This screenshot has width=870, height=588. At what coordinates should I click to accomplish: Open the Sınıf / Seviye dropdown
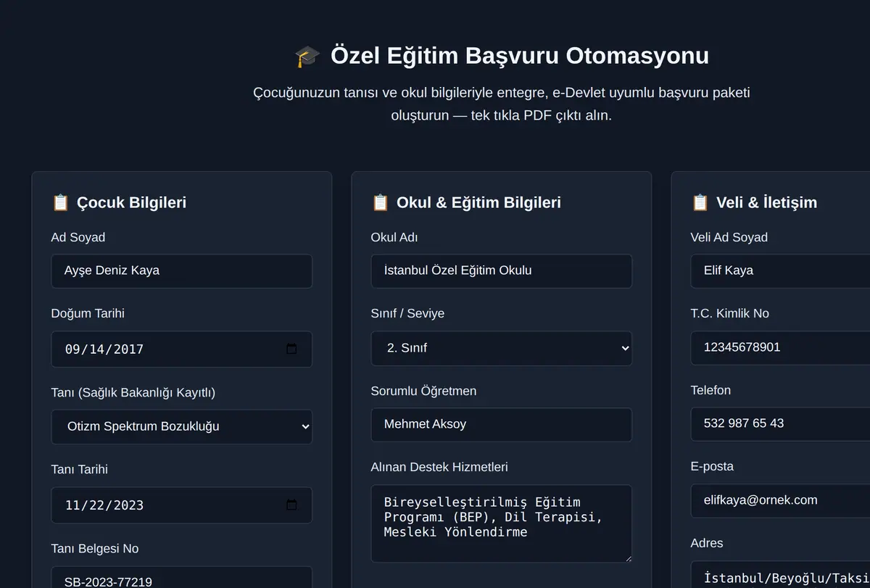502,348
